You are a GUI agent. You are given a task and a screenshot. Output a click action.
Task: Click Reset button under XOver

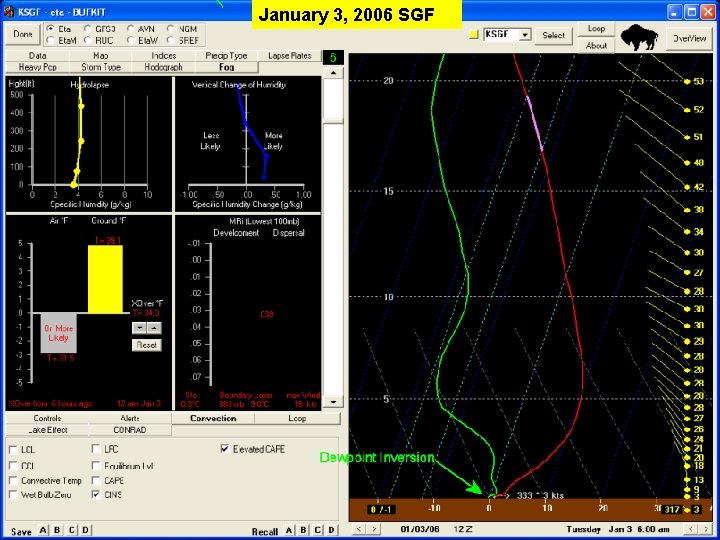tap(146, 345)
